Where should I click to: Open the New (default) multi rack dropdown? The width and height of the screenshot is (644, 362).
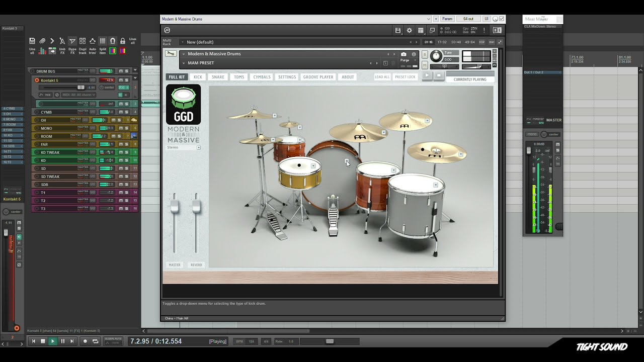point(182,42)
